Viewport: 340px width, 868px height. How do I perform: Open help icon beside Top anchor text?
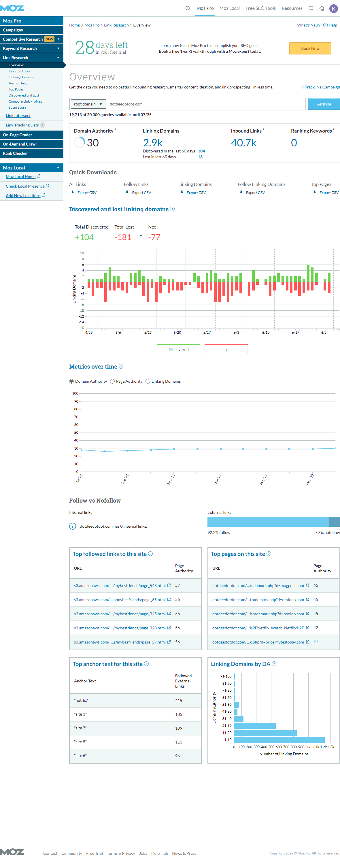click(147, 663)
